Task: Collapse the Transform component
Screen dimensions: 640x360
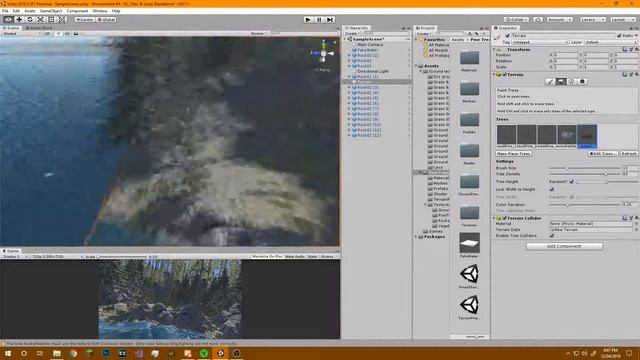Action: tap(494, 49)
